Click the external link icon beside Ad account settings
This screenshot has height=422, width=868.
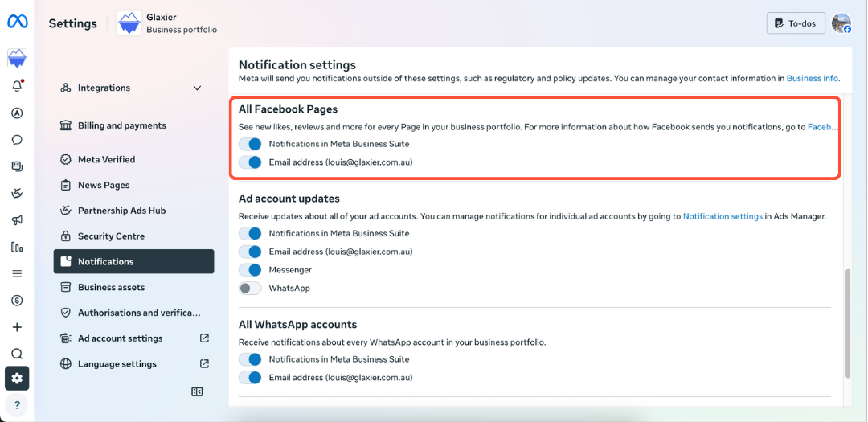pyautogui.click(x=204, y=338)
